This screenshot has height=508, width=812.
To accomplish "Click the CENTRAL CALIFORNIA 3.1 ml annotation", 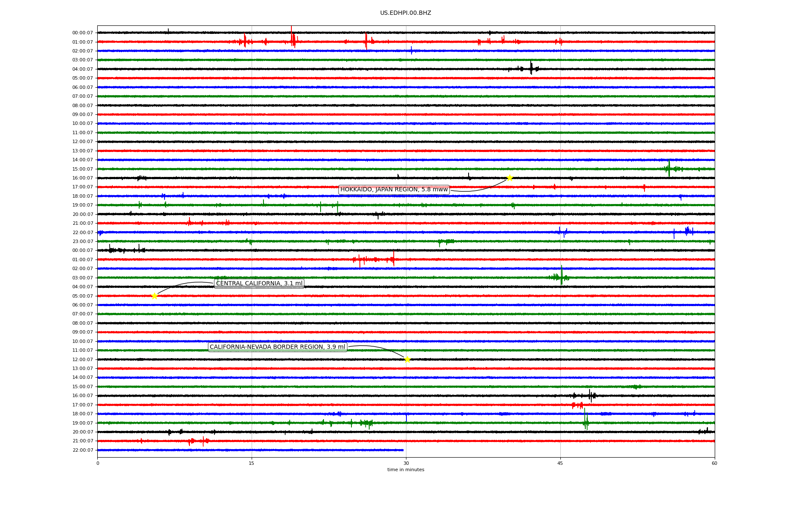I will (259, 284).
